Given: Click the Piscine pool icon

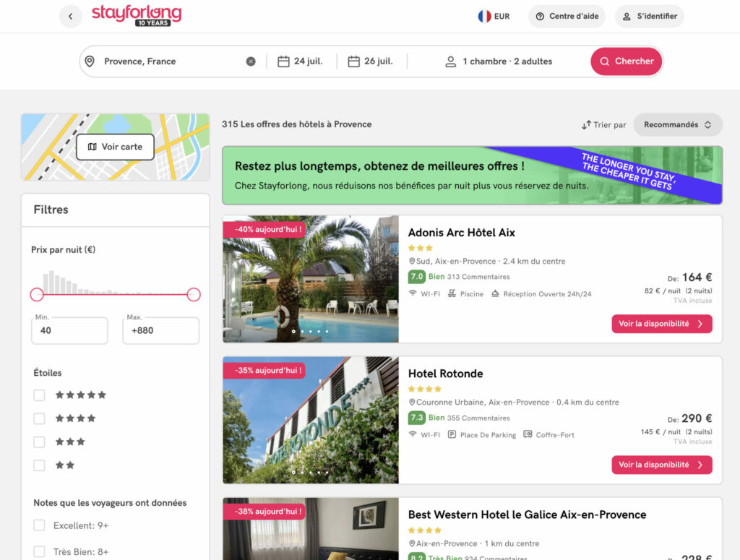Looking at the screenshot, I should point(452,293).
